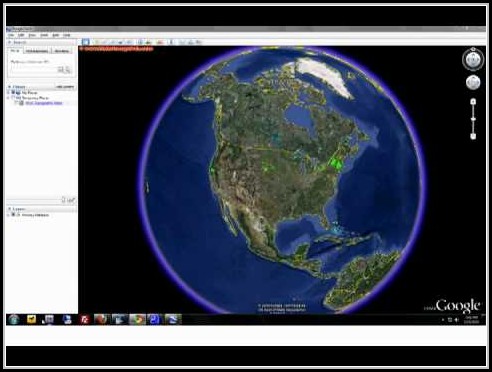Click the system tray clock
The image size is (492, 372).
(x=473, y=320)
